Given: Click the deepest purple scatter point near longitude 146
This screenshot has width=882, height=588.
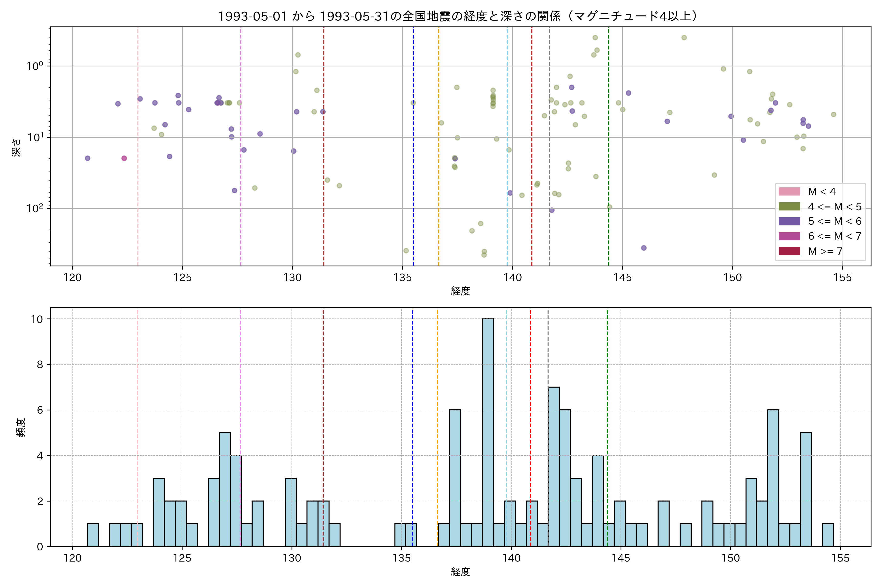Looking at the screenshot, I should coord(644,248).
